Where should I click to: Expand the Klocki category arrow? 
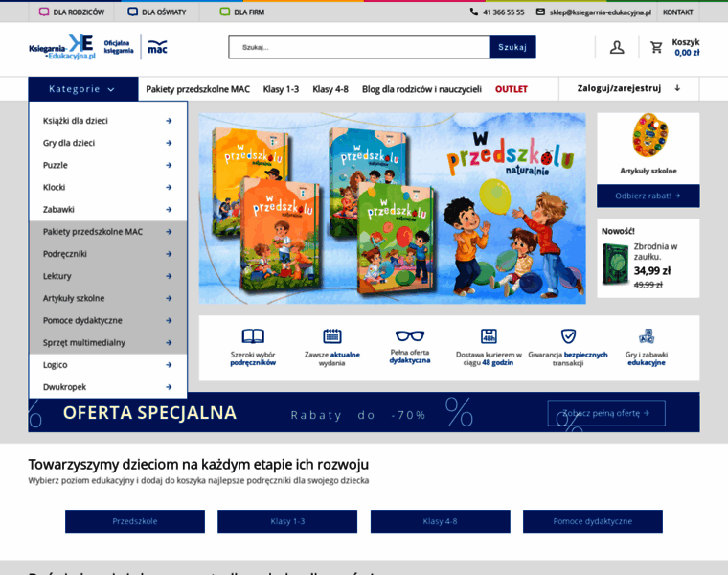[x=169, y=187]
